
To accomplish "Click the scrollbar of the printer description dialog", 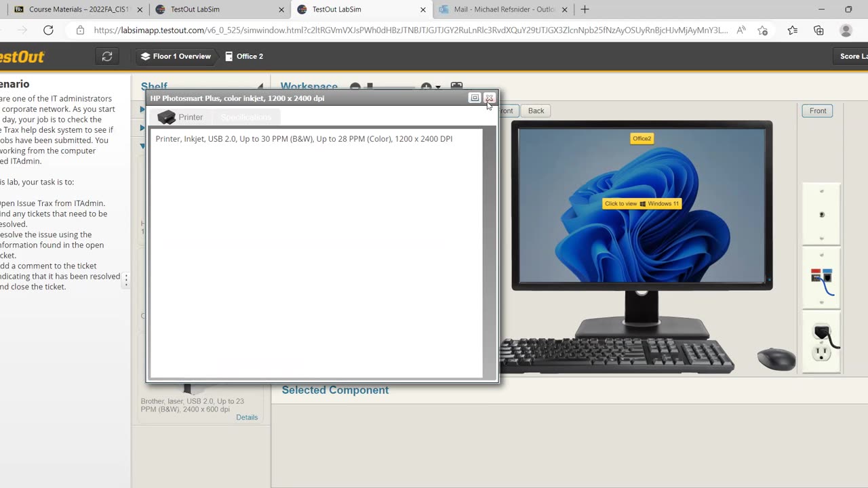I will pyautogui.click(x=489, y=252).
